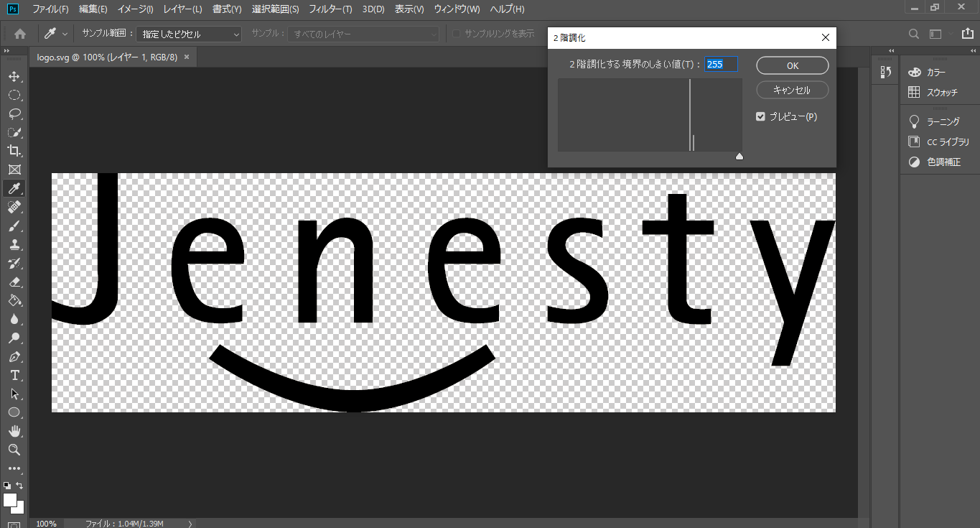Select the Lasso tool
980x528 pixels.
point(14,114)
